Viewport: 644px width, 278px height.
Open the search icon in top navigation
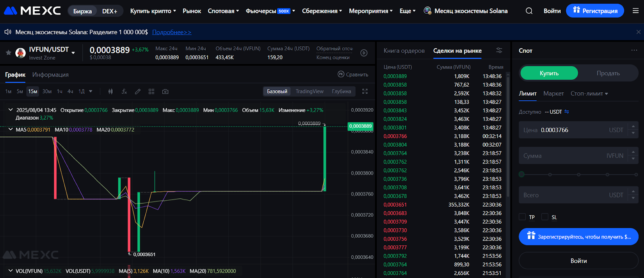529,11
